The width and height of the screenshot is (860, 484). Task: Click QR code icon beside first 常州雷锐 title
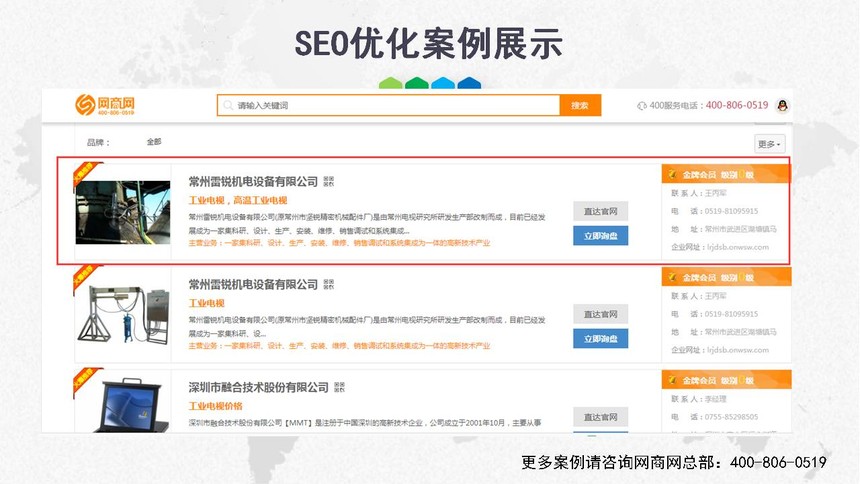pyautogui.click(x=329, y=182)
